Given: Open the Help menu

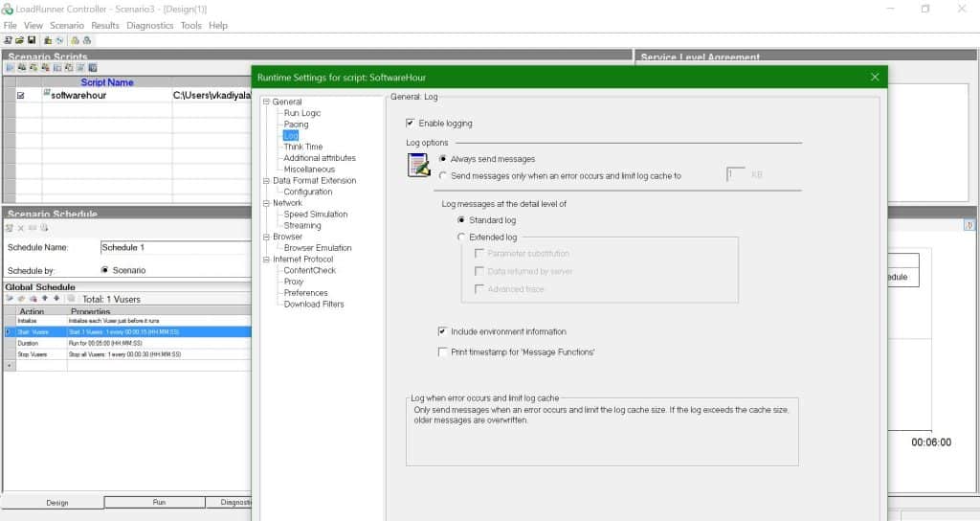Looking at the screenshot, I should (218, 25).
